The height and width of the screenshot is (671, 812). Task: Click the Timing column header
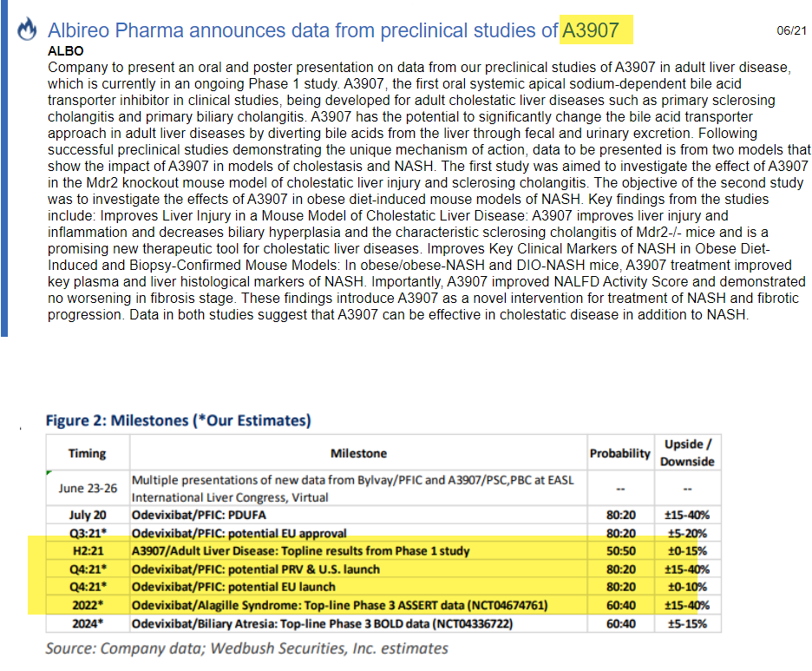[87, 453]
